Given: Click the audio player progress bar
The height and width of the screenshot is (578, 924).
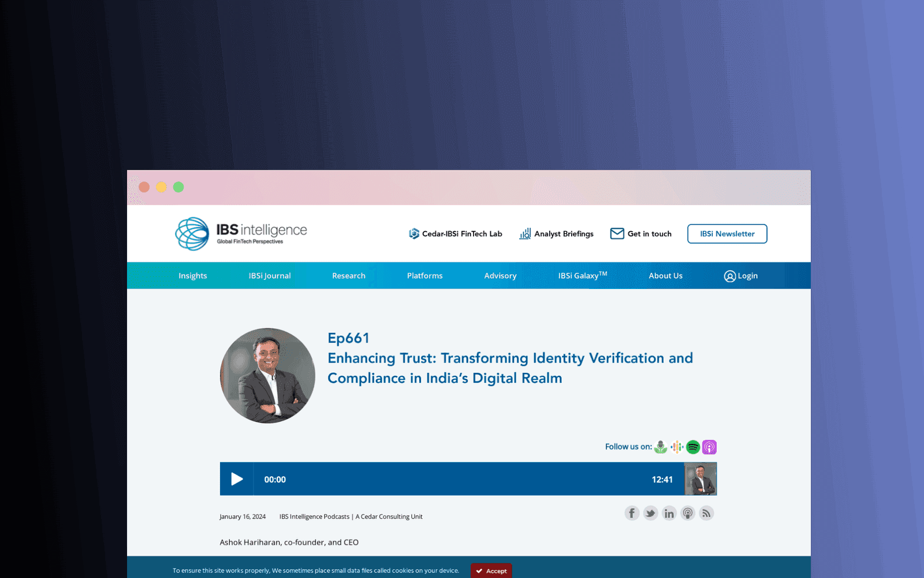Looking at the screenshot, I should (x=468, y=479).
